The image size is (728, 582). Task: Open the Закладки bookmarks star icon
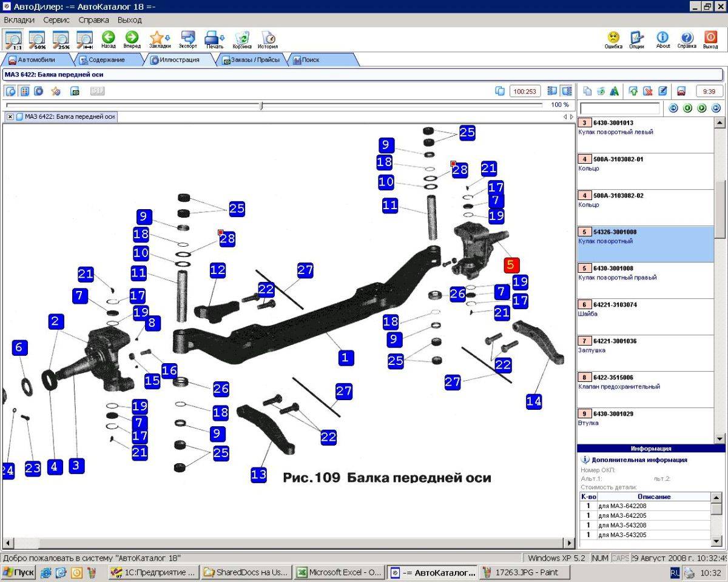[157, 39]
